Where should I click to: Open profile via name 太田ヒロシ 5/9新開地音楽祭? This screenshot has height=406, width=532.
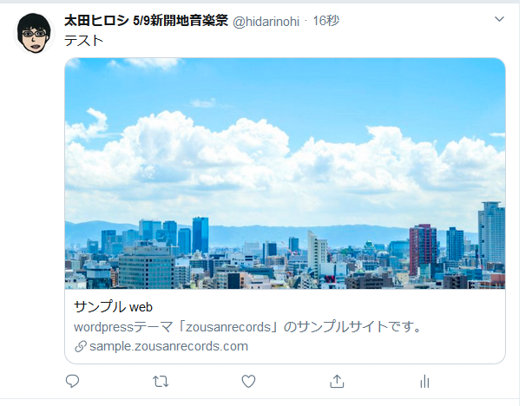click(146, 21)
